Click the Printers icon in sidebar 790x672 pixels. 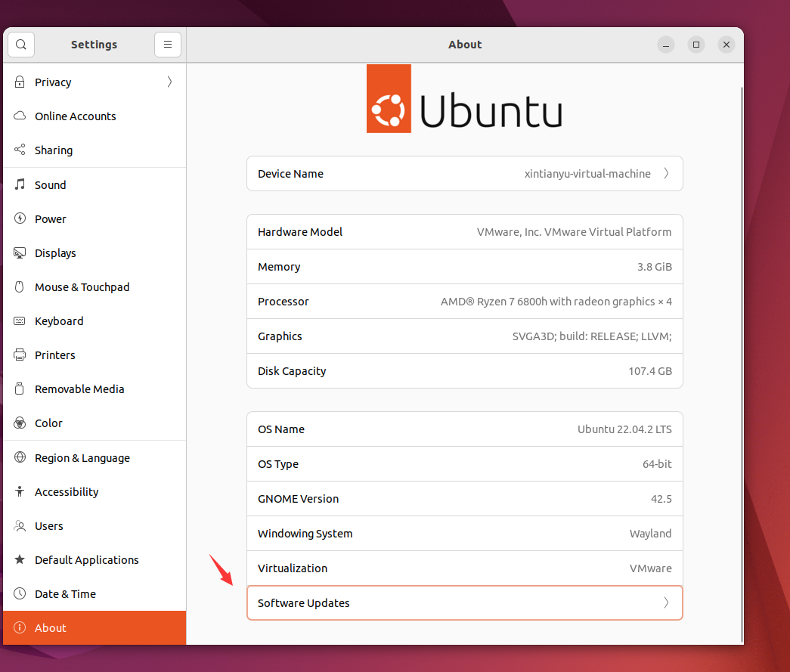(20, 355)
